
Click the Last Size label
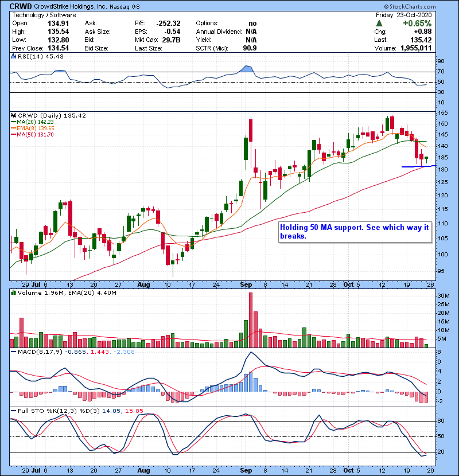148,48
